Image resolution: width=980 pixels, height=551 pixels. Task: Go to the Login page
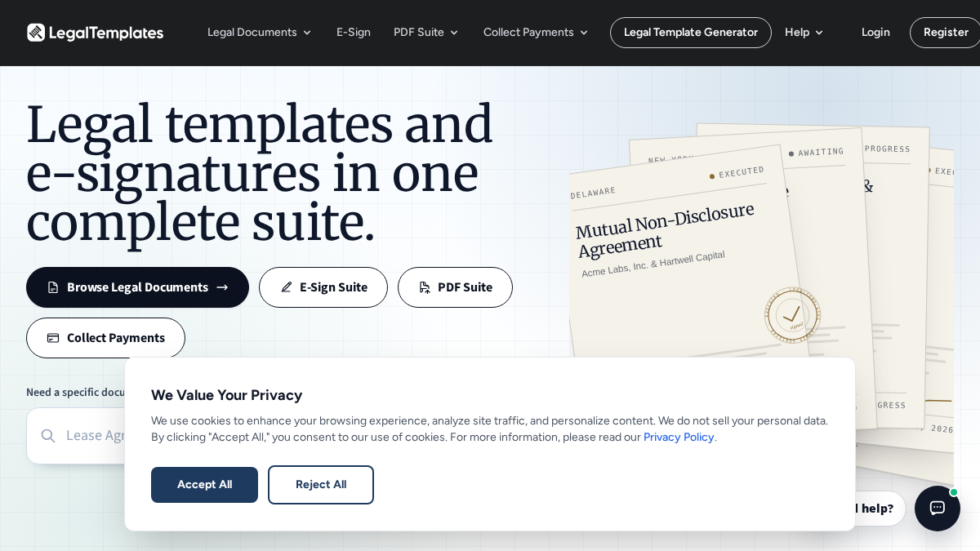click(x=875, y=33)
